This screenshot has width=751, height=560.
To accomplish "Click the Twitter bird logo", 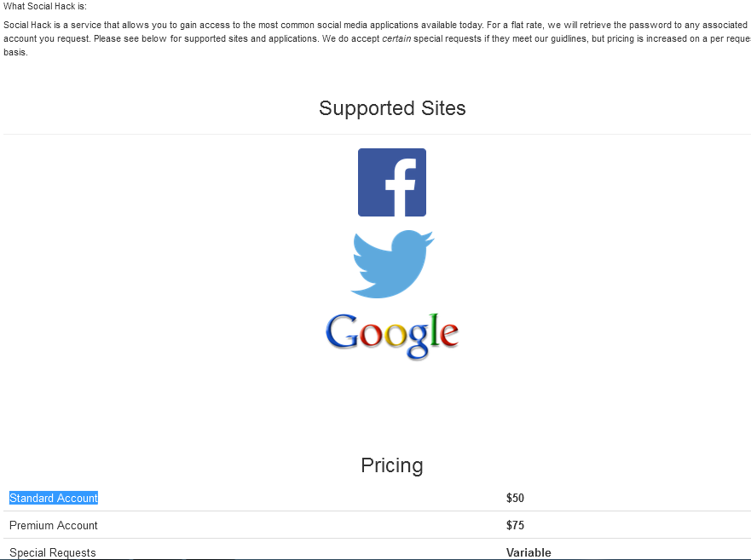I will [x=392, y=264].
